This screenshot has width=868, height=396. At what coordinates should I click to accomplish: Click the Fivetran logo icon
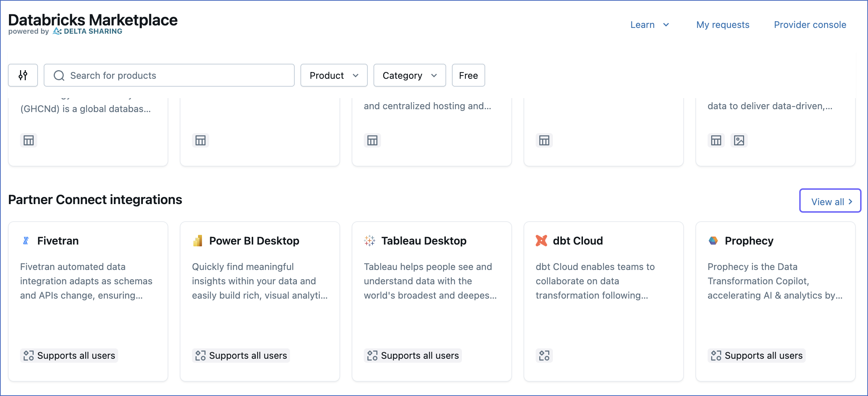(26, 241)
